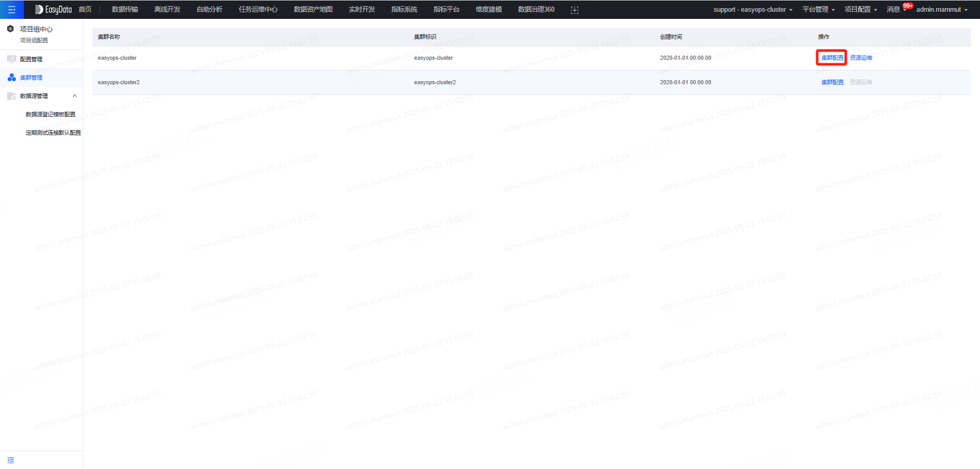Collapse the 数据源管理 submenu chevron
Image resolution: width=980 pixels, height=469 pixels.
(x=75, y=96)
